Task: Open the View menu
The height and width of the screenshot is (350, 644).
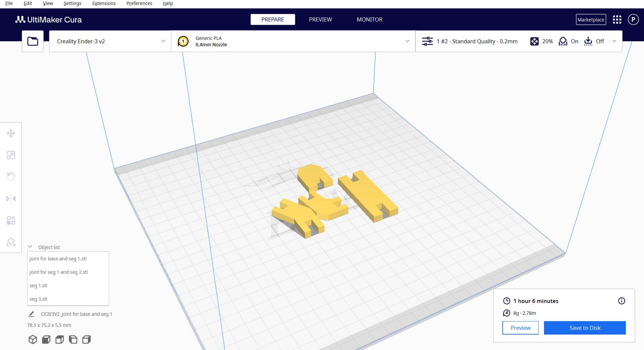Action: (48, 3)
